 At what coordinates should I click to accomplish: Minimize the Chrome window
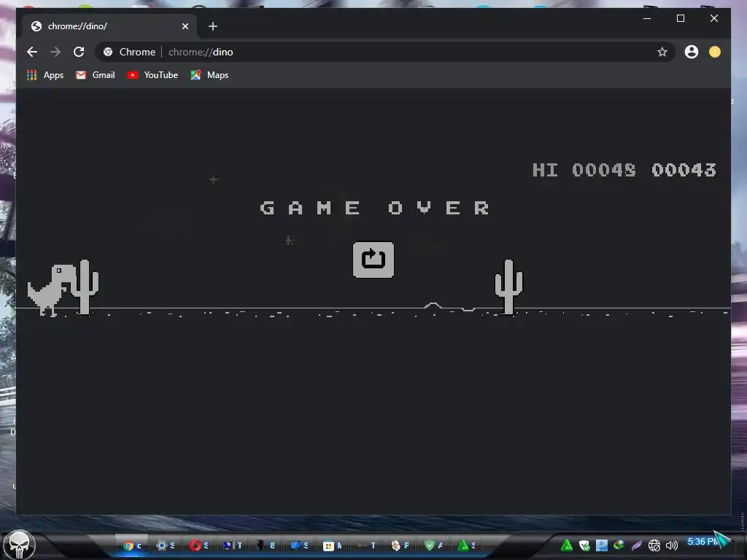pos(647,18)
